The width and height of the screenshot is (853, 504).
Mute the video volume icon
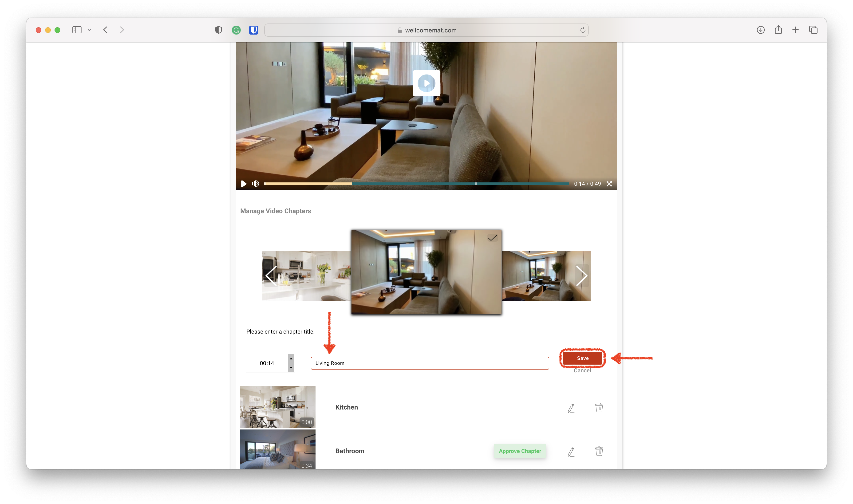[255, 184]
